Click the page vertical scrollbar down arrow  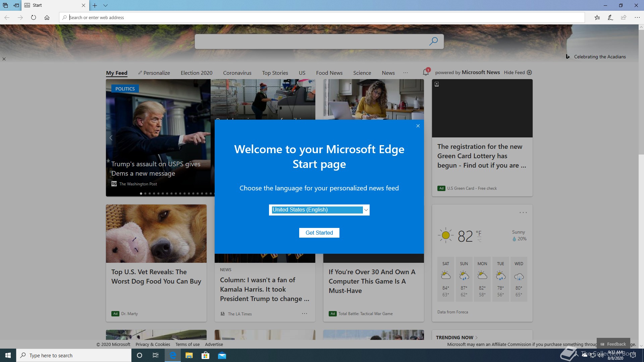point(641,346)
